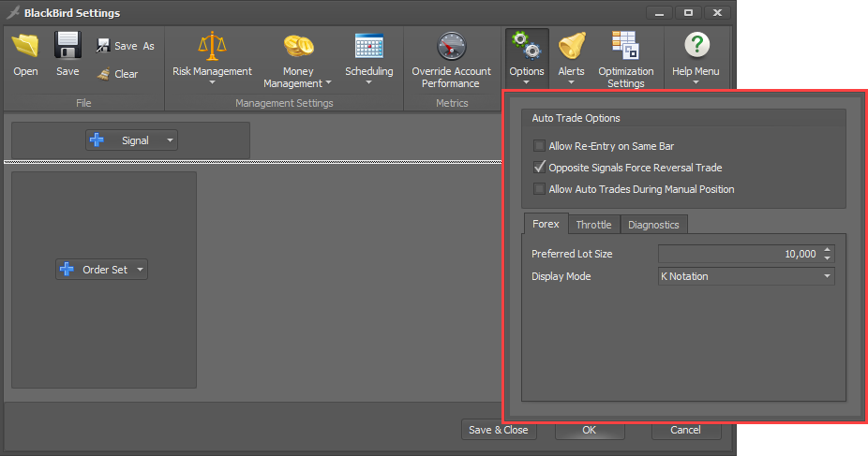868x456 pixels.
Task: Click the blue plus beside Order Set
Action: (x=67, y=269)
